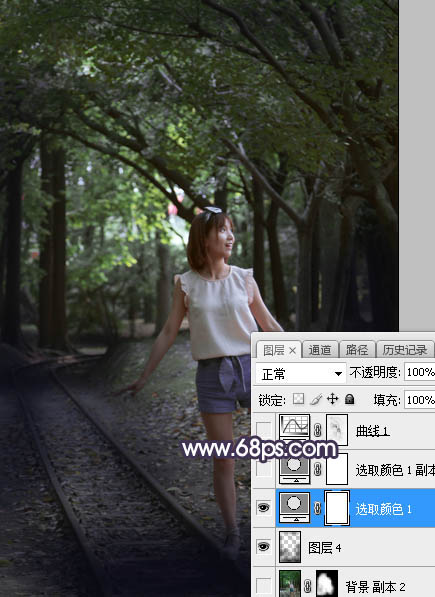The width and height of the screenshot is (435, 597).
Task: Click the 选取颜色 1 selective color icon
Action: click(x=295, y=507)
